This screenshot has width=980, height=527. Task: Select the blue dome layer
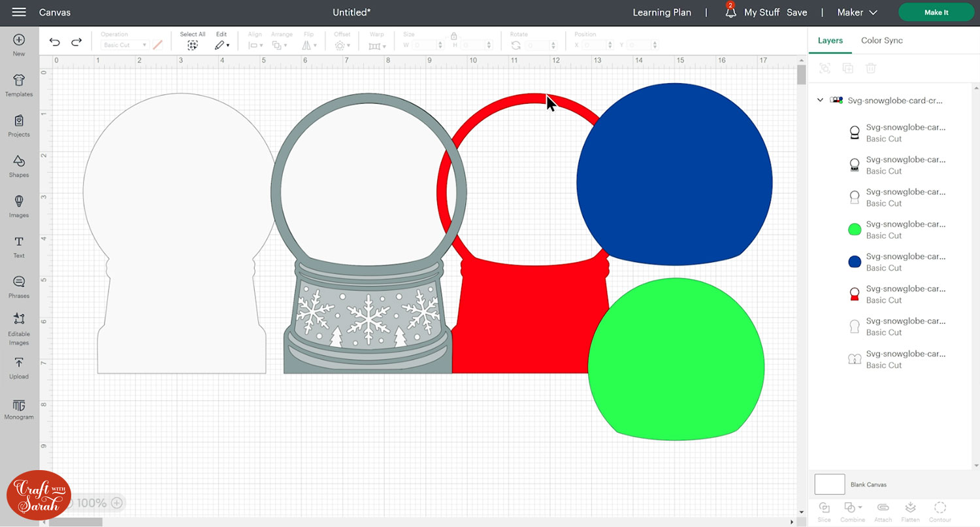tap(855, 262)
